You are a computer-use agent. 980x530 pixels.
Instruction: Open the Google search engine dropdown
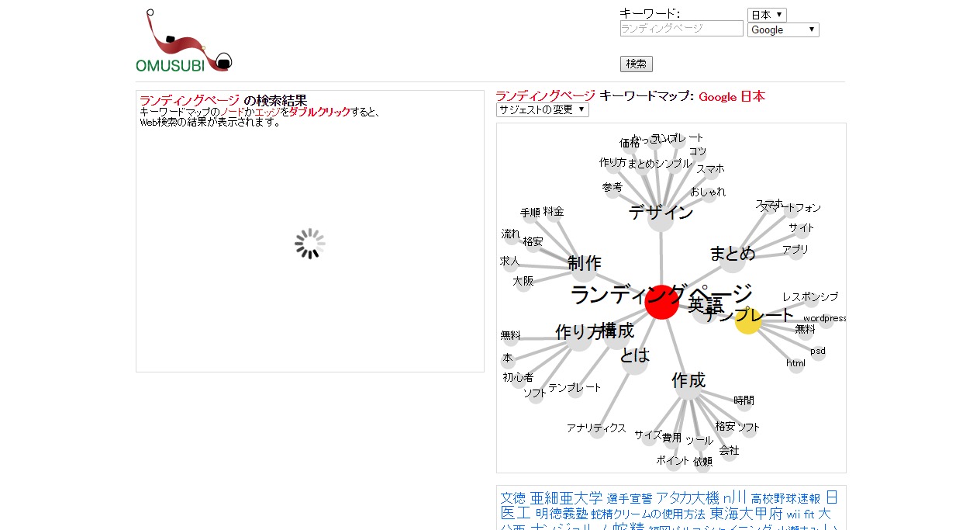(783, 29)
